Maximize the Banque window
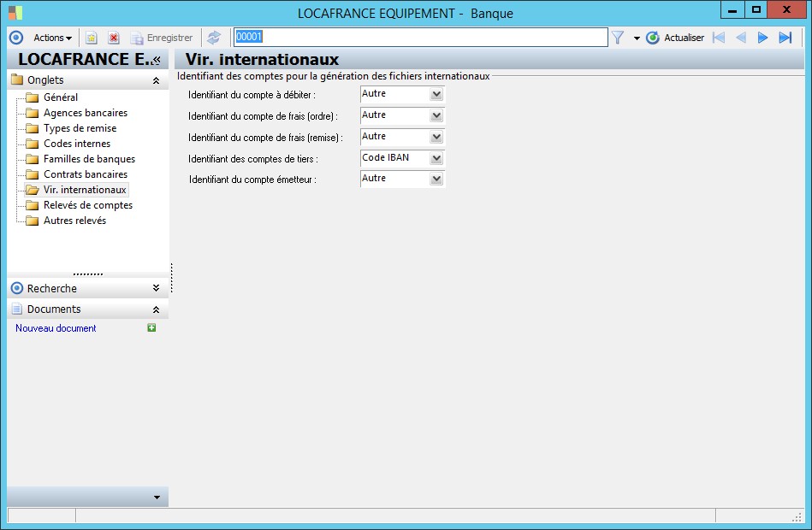This screenshot has width=812, height=530. click(x=756, y=10)
